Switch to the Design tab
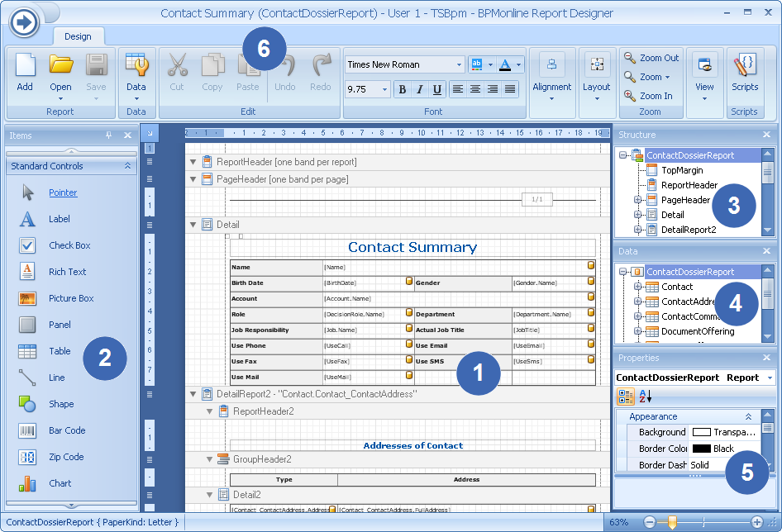Screen dimensions: 782x532 (x=78, y=36)
